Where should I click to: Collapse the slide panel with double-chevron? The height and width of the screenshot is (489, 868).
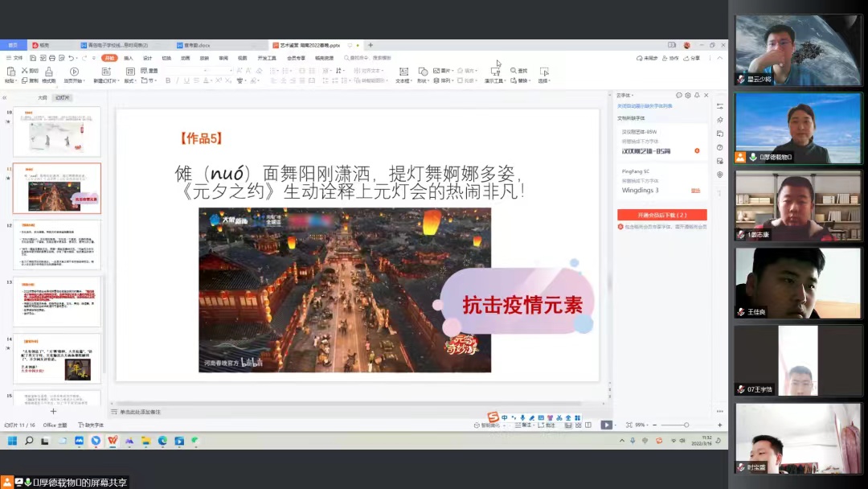[x=5, y=97]
